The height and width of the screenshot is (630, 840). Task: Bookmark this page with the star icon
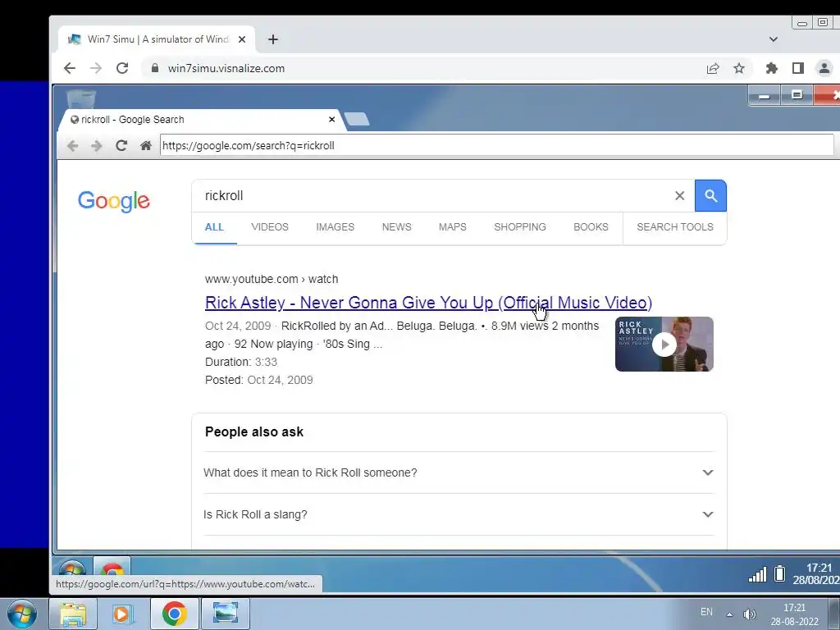(739, 69)
